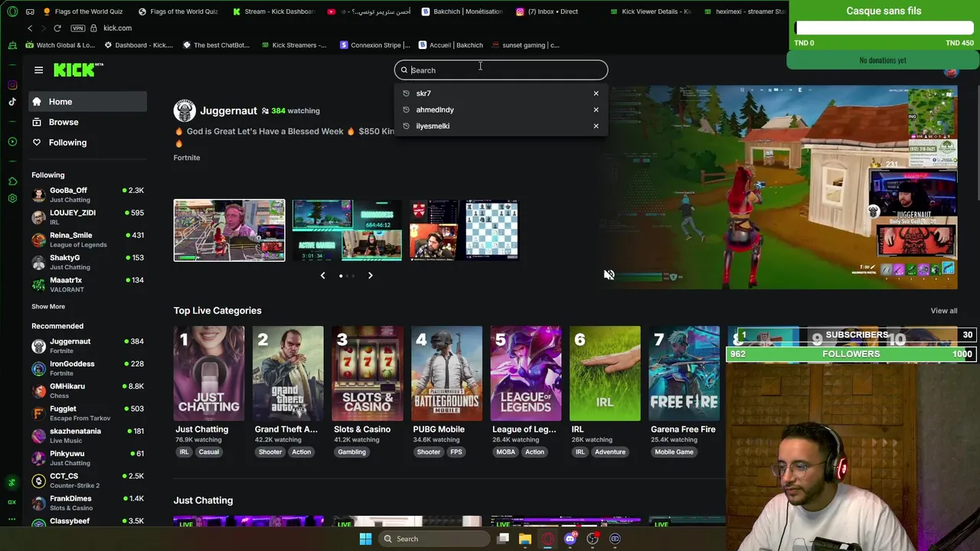Click the VPN badge in the address bar
Screen dimensions: 980x551
(77, 28)
